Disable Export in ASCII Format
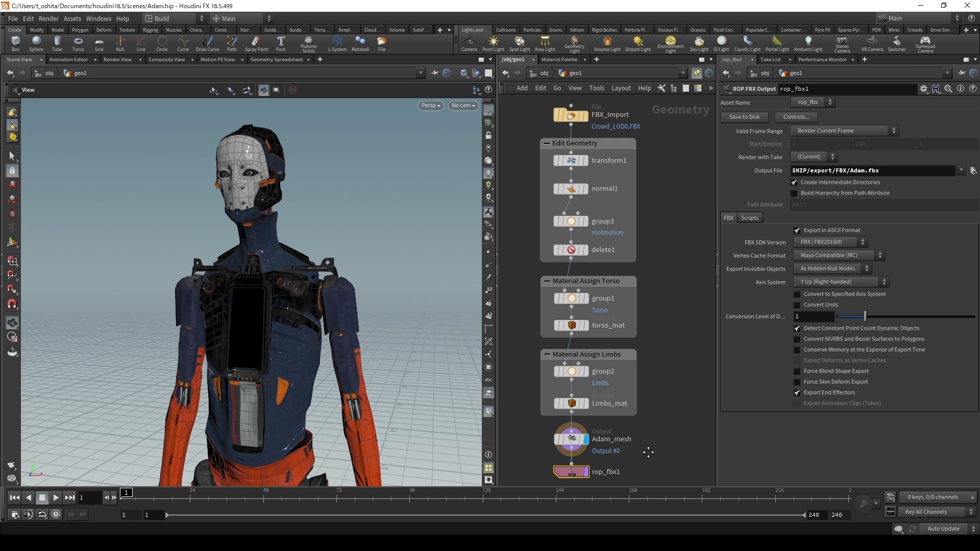The height and width of the screenshot is (551, 980). [x=797, y=231]
